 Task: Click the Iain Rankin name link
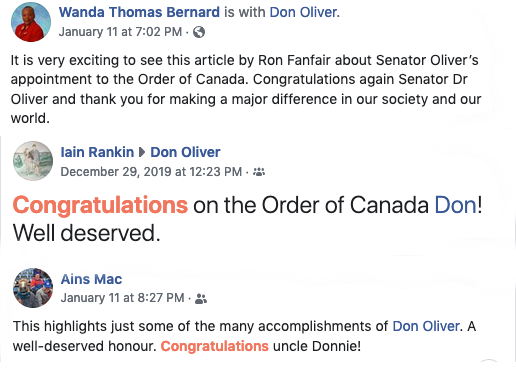[97, 152]
